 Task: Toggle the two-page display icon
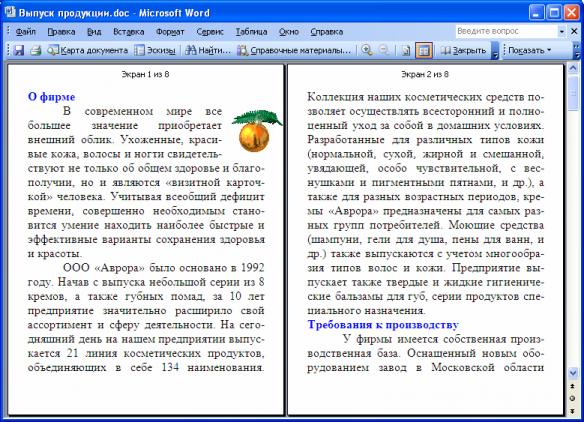coord(423,50)
